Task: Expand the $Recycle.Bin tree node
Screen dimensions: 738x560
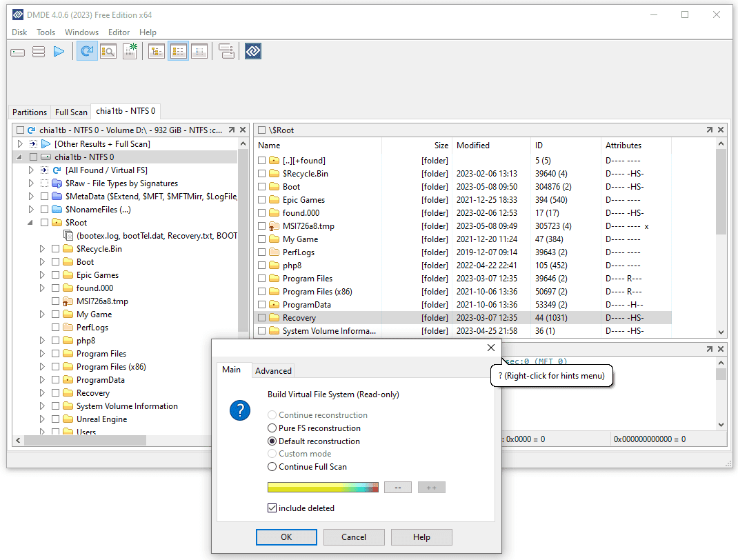Action: point(42,249)
